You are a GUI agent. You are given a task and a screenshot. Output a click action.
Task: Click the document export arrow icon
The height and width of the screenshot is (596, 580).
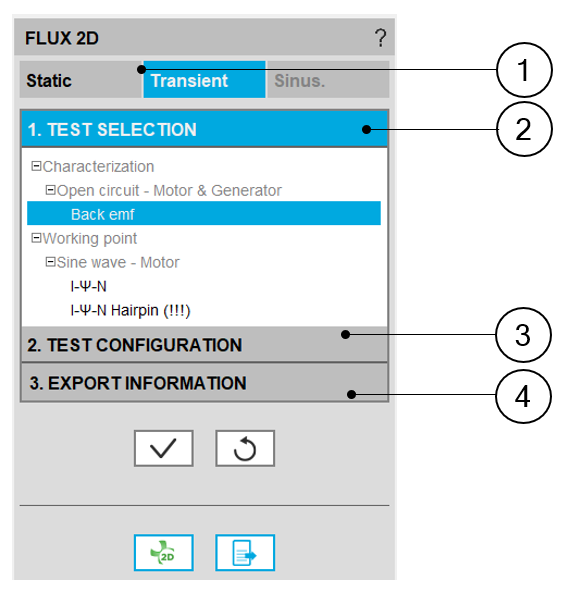245,553
